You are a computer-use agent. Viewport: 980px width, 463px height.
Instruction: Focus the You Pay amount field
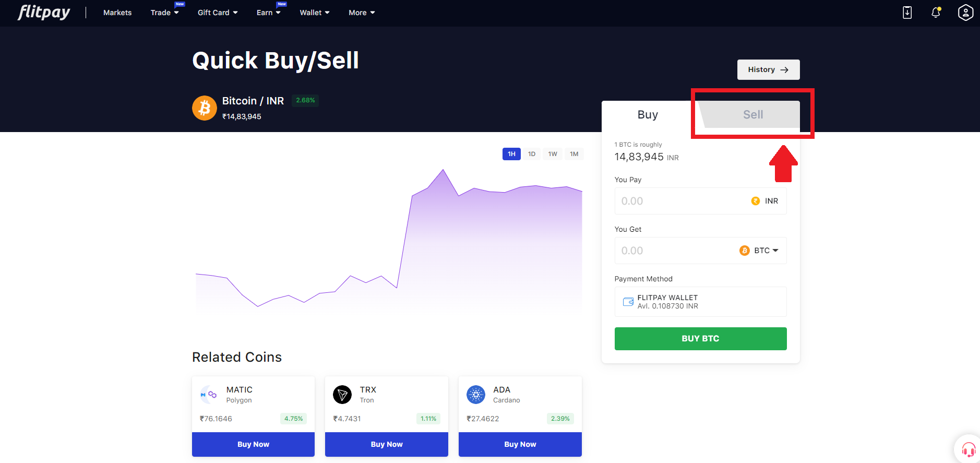click(x=700, y=201)
